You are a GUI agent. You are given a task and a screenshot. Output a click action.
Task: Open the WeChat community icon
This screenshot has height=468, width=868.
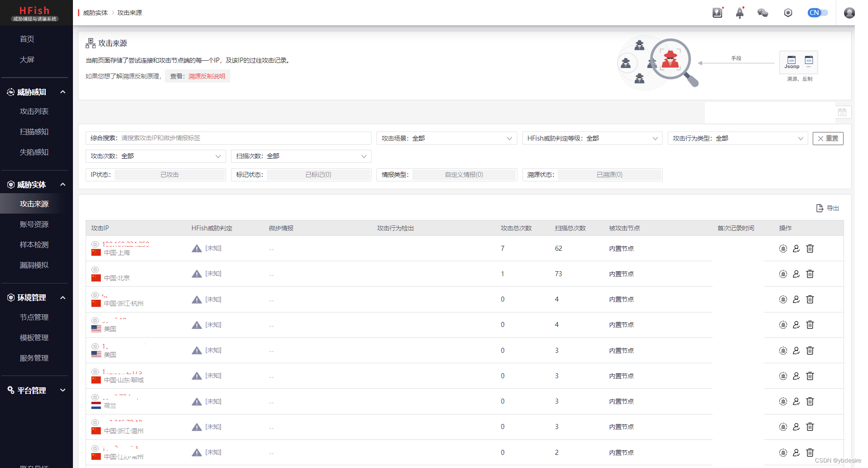[x=763, y=13]
